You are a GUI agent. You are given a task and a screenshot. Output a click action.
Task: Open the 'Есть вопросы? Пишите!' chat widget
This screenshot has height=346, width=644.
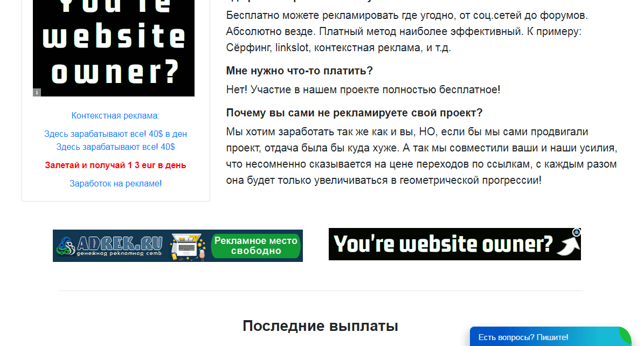point(523,337)
